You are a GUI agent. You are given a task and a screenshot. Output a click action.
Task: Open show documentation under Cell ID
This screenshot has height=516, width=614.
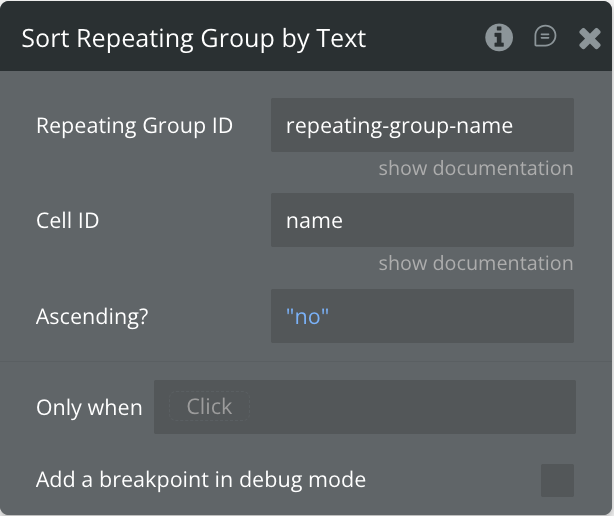coord(475,263)
